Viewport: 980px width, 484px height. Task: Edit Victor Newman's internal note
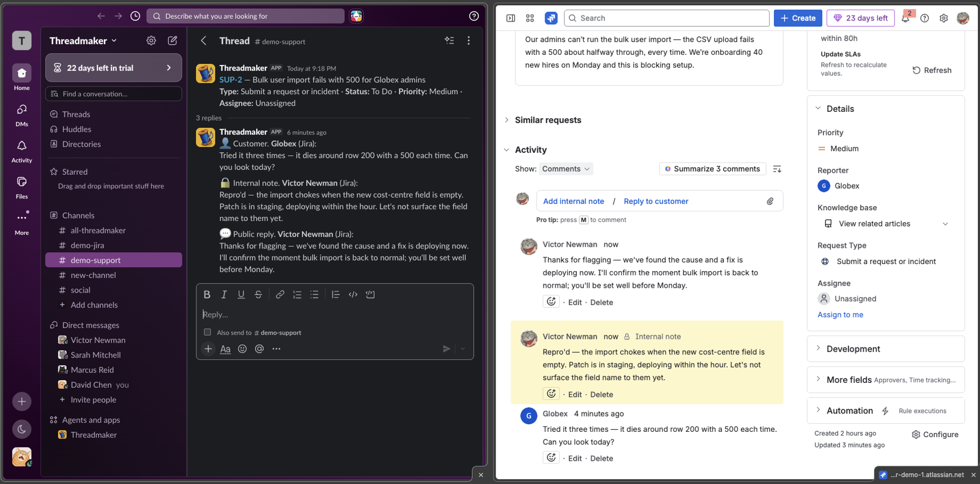click(x=574, y=395)
